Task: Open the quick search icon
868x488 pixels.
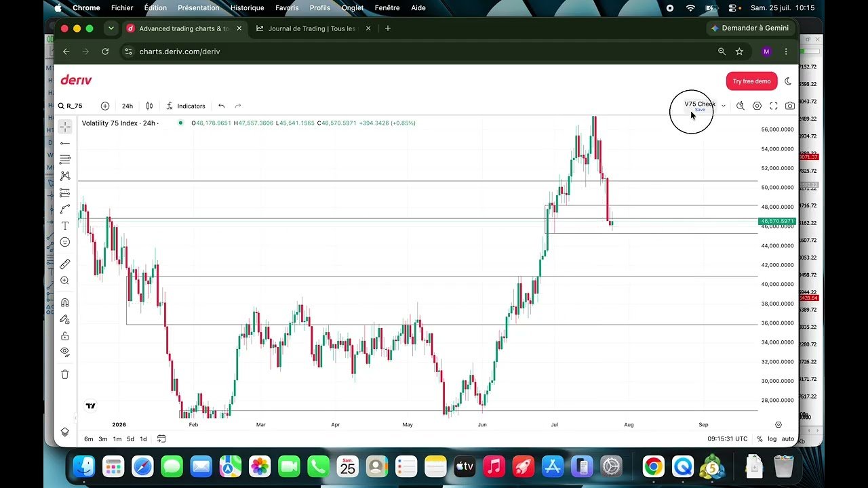Action: pyautogui.click(x=741, y=106)
